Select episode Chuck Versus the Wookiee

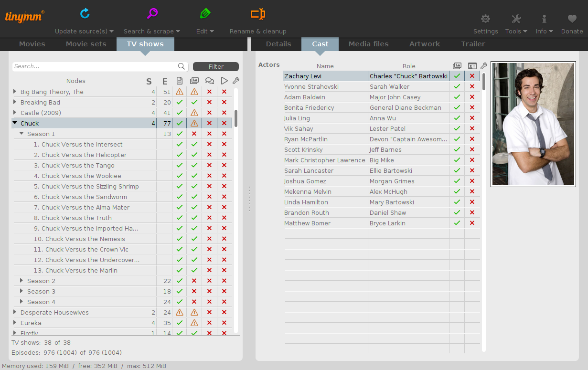pyautogui.click(x=77, y=176)
